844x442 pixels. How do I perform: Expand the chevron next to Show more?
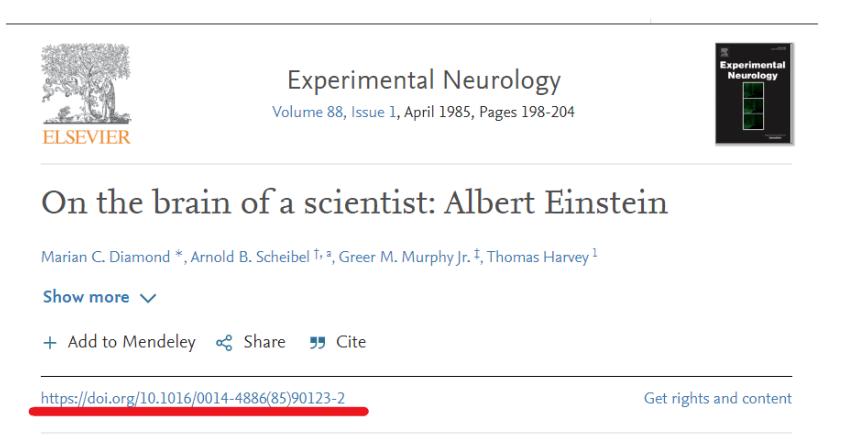tap(148, 298)
